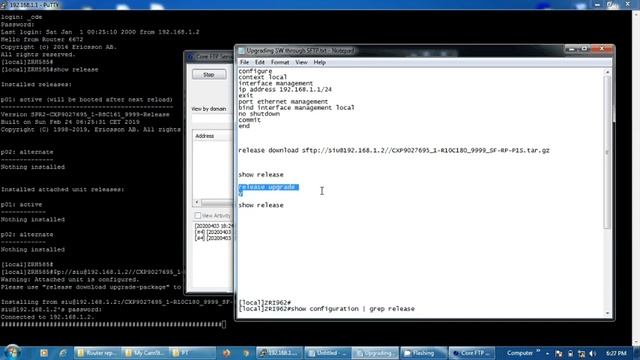Click the Address column header in Core FTP
The height and width of the screenshot is (360, 640).
pos(212,136)
